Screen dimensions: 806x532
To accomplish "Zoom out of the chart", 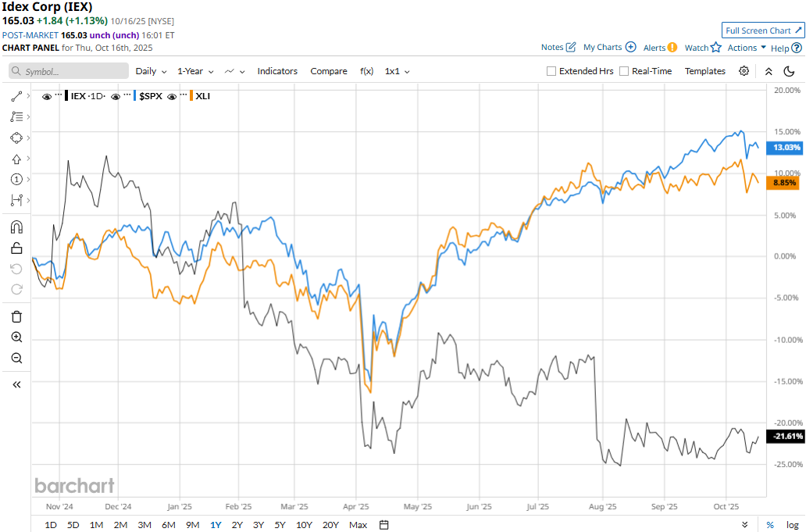I will (16, 358).
